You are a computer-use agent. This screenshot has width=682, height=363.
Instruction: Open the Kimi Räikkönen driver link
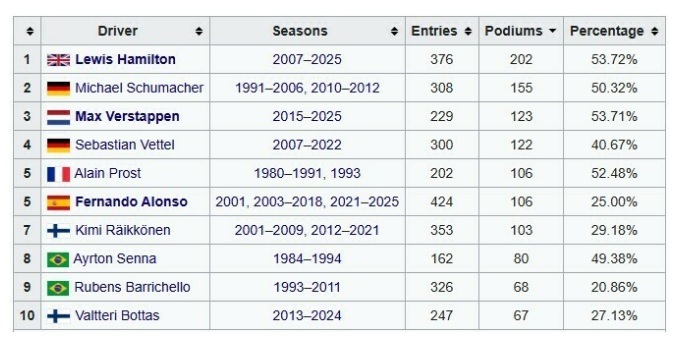tap(123, 230)
